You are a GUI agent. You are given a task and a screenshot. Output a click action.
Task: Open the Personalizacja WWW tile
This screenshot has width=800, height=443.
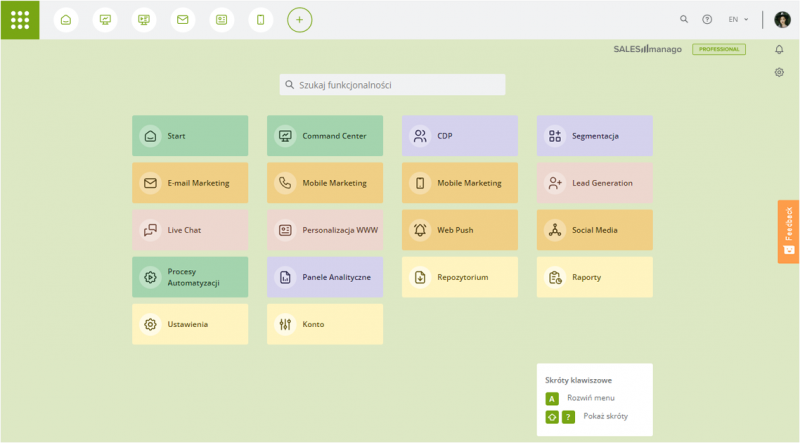(325, 230)
